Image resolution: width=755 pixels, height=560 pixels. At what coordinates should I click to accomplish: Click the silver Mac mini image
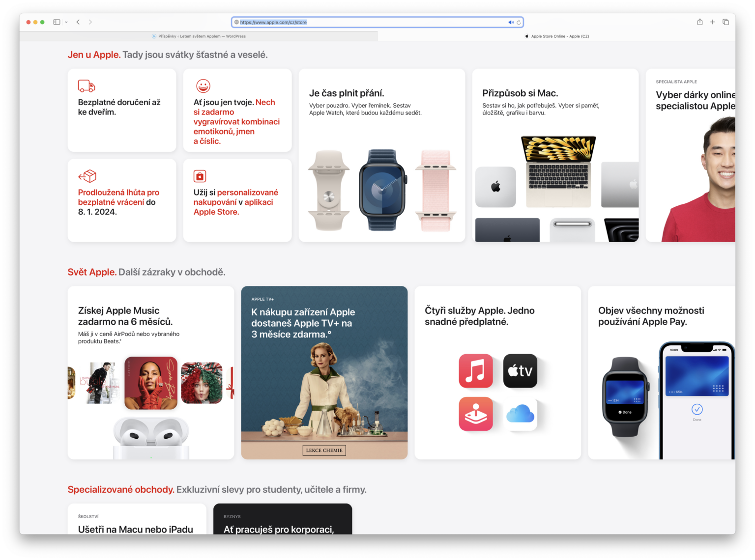coord(495,187)
